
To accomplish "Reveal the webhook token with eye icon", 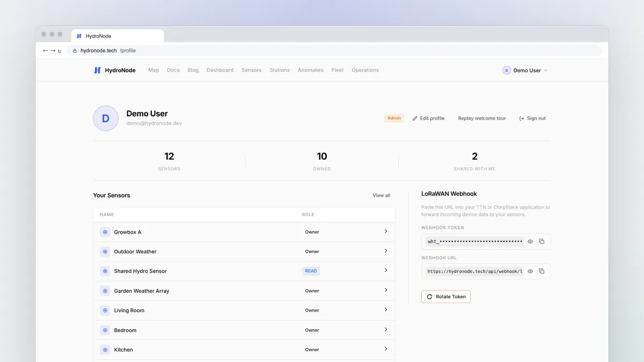I will (x=530, y=241).
